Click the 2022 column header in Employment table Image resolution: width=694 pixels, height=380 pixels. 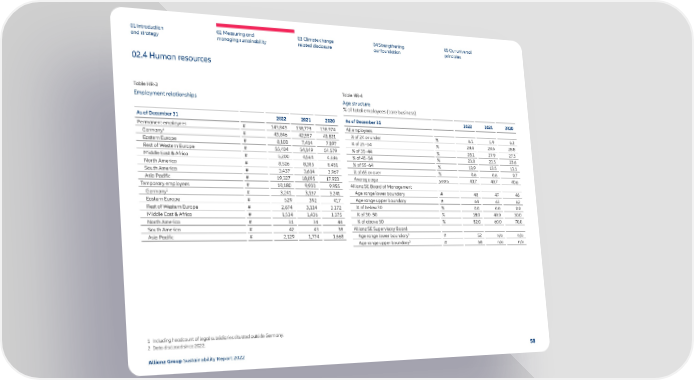(281, 119)
